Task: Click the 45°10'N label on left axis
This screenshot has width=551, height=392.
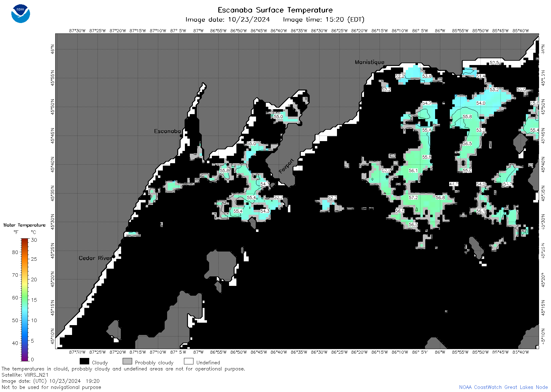Action: tap(52, 336)
